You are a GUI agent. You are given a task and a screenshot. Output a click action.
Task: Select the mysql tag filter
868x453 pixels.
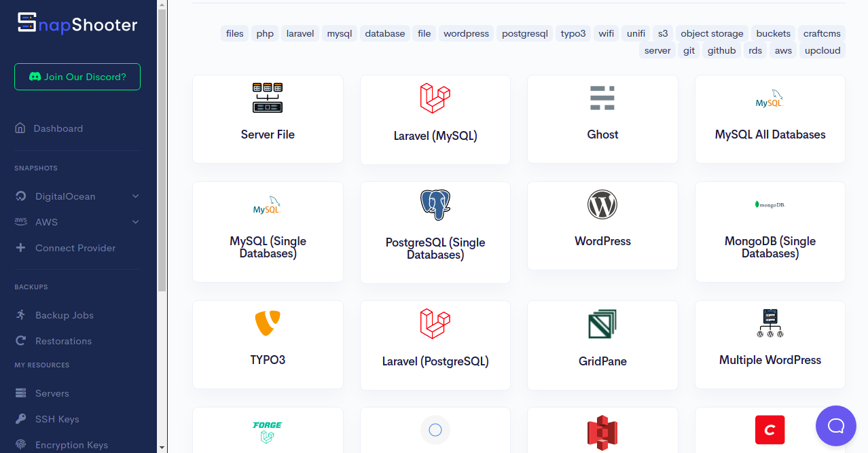pyautogui.click(x=340, y=33)
